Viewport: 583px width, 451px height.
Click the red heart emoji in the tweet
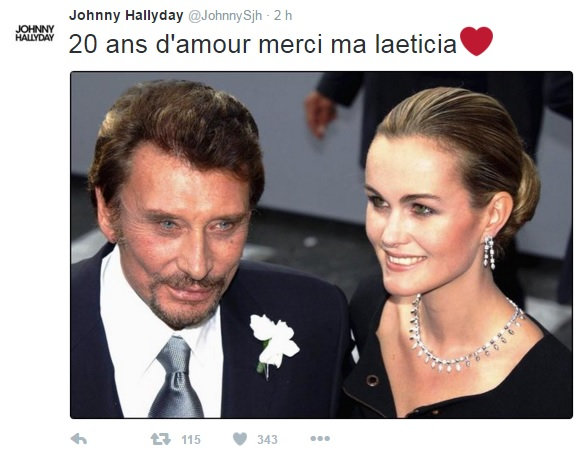coord(476,41)
